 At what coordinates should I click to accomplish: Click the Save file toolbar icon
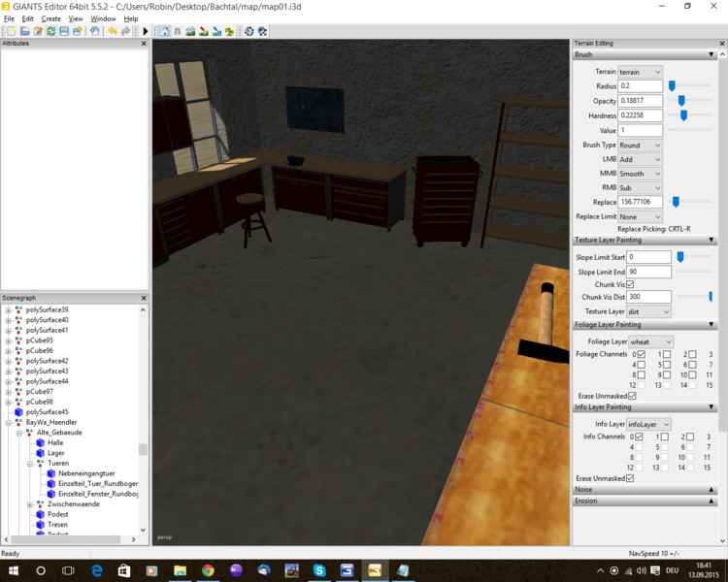tap(64, 31)
